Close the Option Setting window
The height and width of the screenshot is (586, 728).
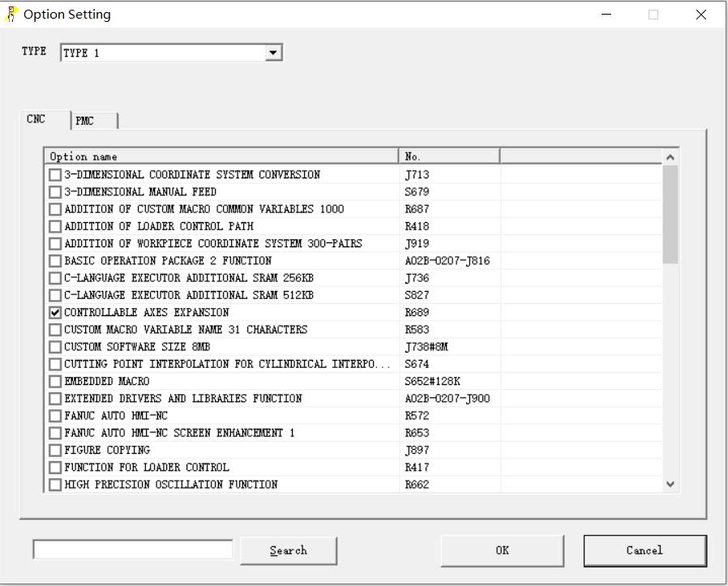701,15
